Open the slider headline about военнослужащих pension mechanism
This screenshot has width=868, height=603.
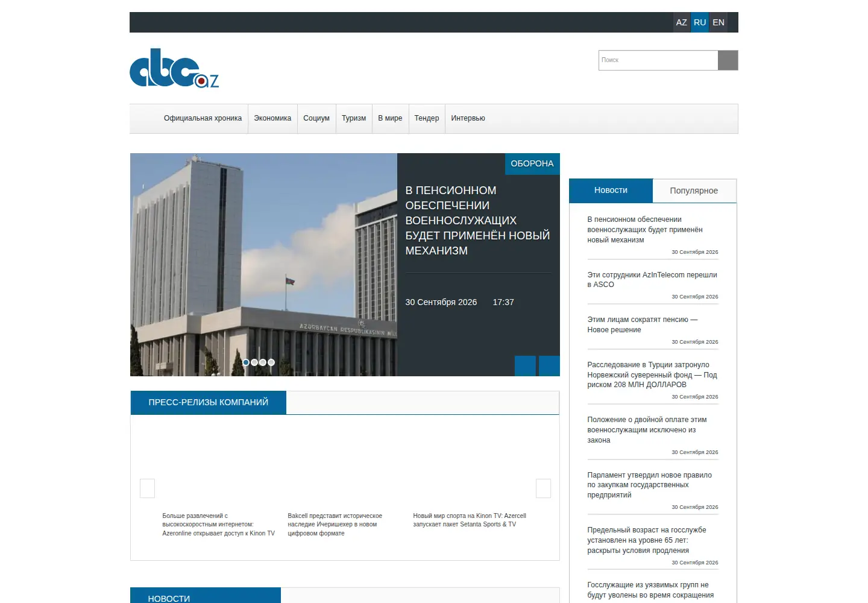point(477,221)
